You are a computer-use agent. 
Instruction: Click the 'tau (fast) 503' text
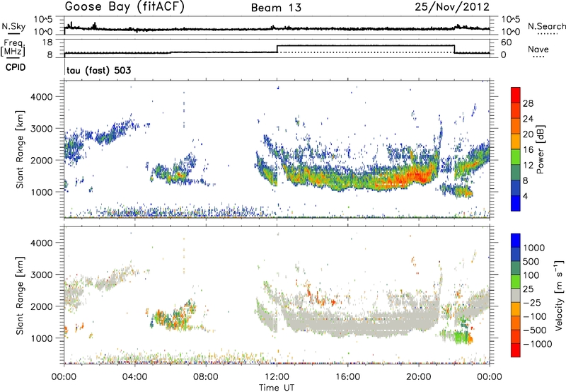[x=98, y=70]
